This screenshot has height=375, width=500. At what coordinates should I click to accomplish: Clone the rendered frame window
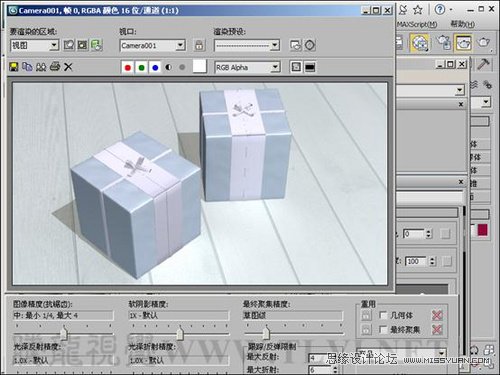point(41,67)
